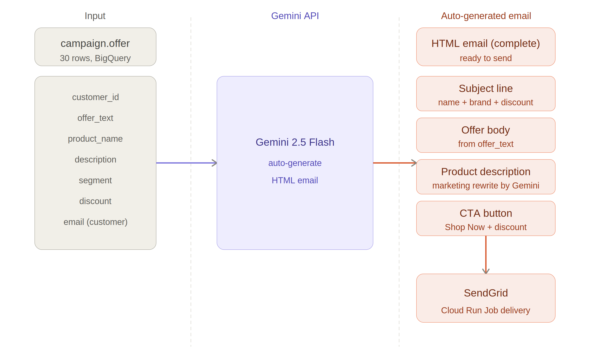Select the segment field

point(95,180)
